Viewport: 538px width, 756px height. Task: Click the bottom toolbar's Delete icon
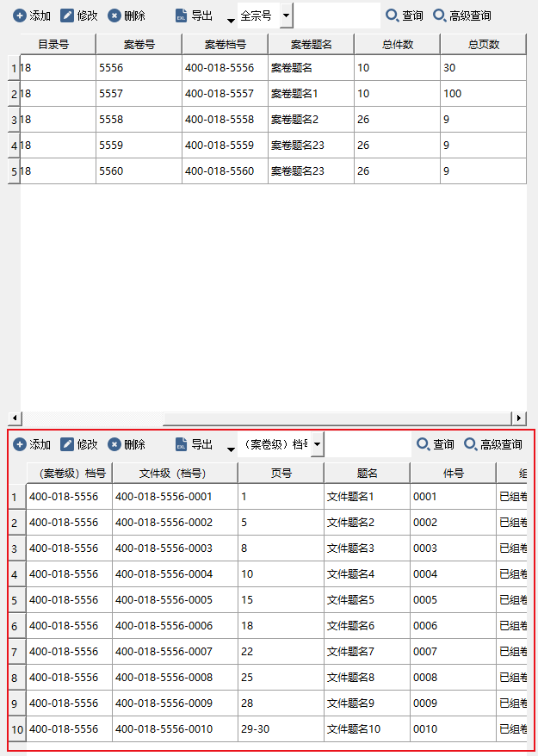click(x=114, y=444)
